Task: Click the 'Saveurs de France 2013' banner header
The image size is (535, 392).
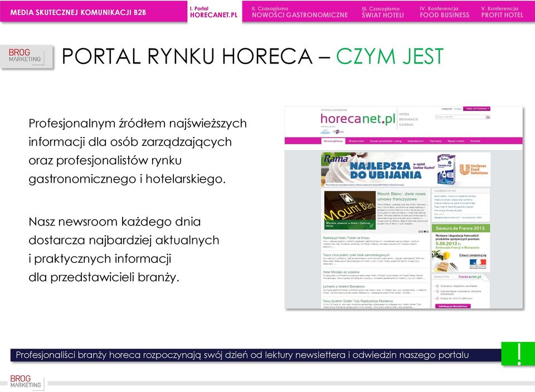Action: tap(461, 228)
